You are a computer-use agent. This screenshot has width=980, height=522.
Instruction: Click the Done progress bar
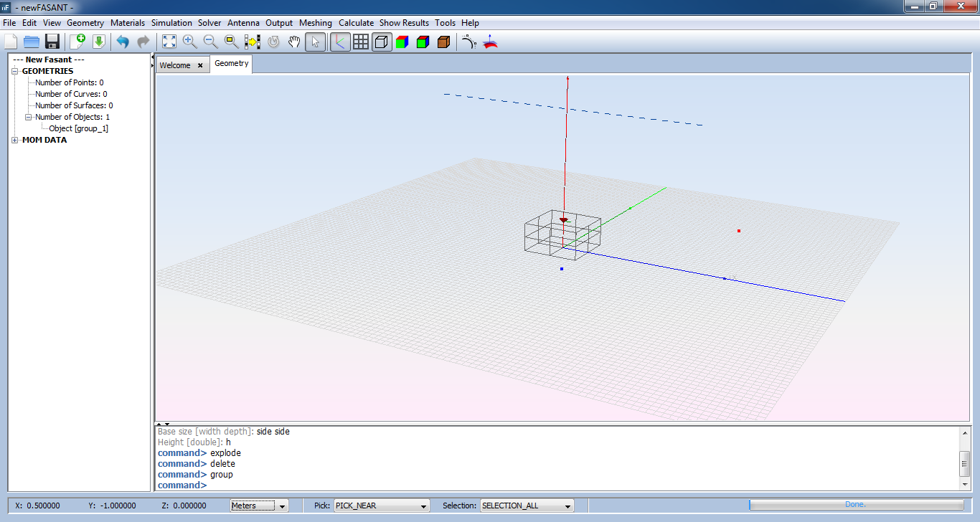click(x=856, y=505)
